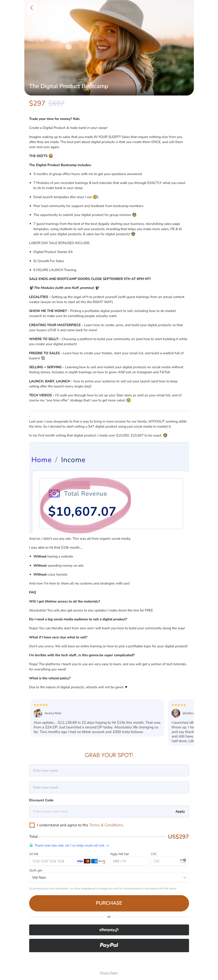Image resolution: width=218 pixels, height=980 pixels.
Task: Click Jessica Reid's avatar photo
Action: coord(38,713)
